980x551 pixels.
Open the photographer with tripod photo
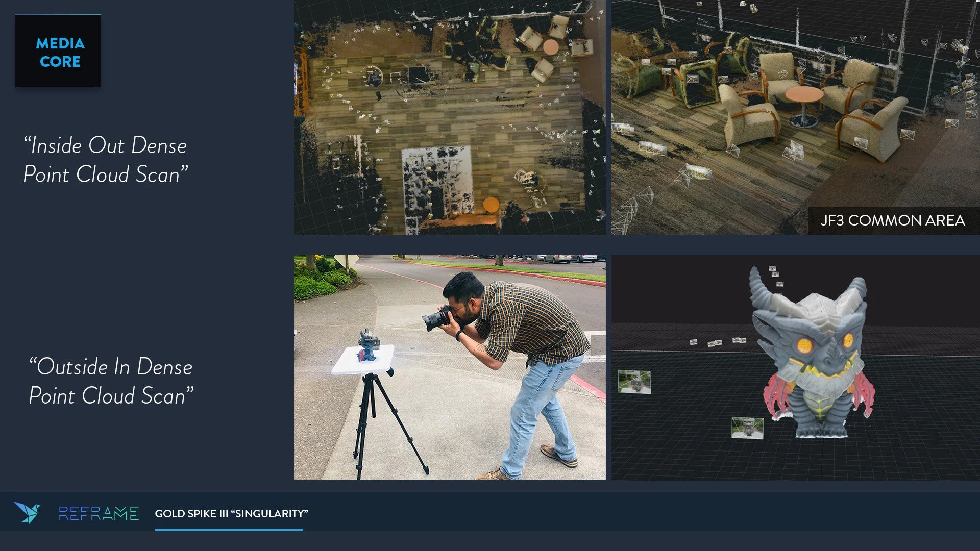449,367
